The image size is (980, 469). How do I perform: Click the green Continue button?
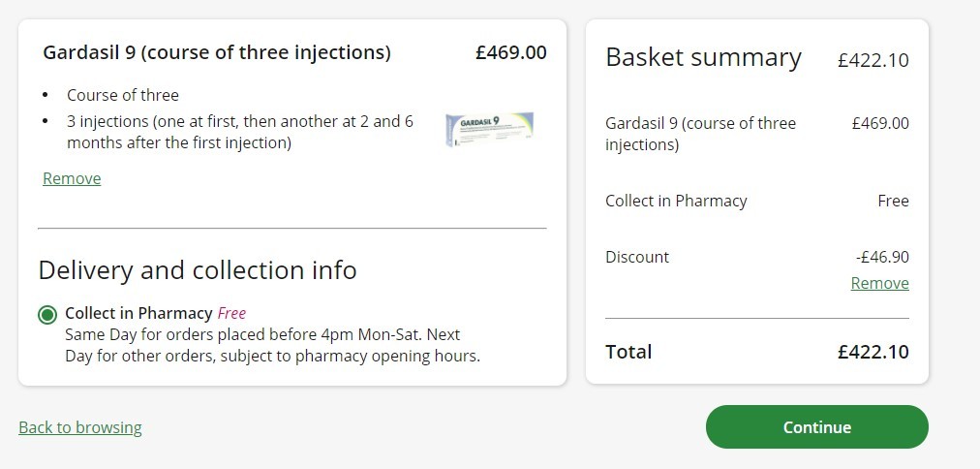(x=817, y=427)
